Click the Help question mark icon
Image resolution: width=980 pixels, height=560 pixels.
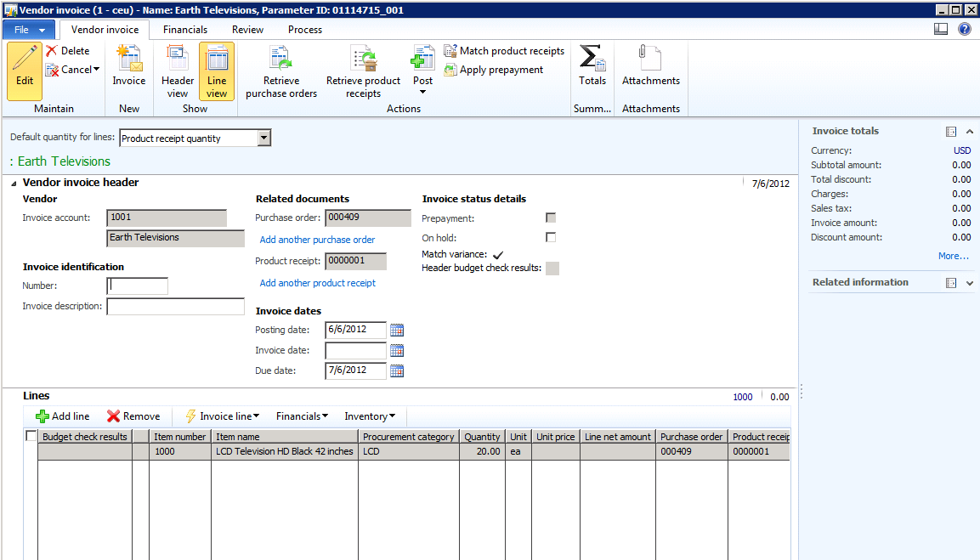click(x=965, y=29)
